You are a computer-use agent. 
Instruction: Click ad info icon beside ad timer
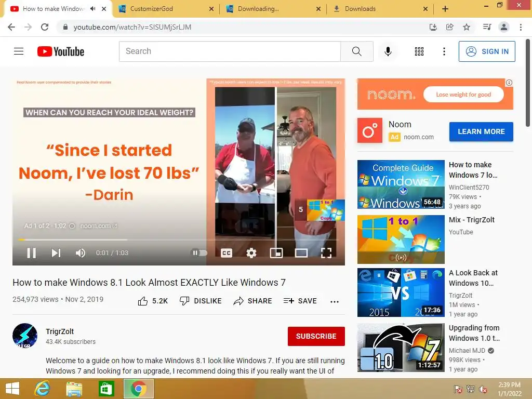click(x=72, y=226)
